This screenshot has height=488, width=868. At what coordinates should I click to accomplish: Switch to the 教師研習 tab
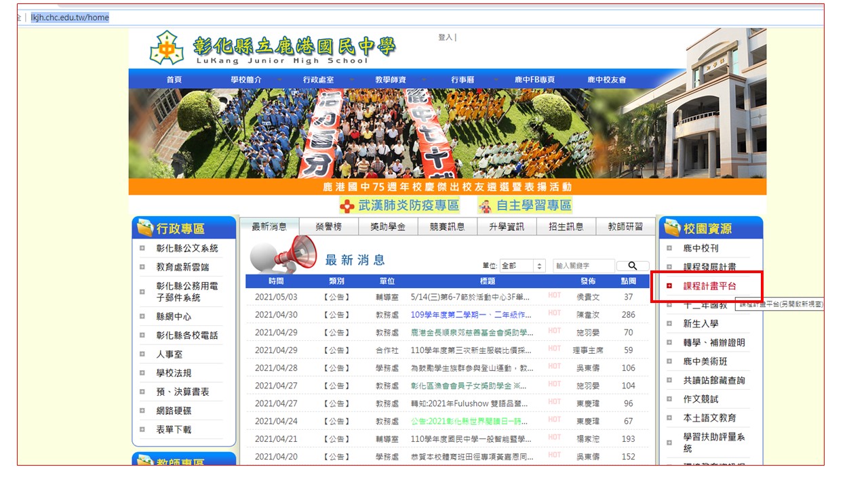pos(625,226)
